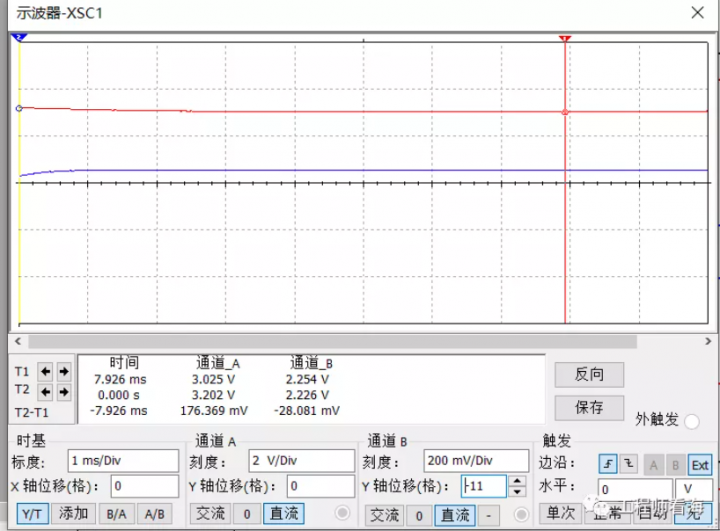This screenshot has width=720, height=531.
Task: Select falling edge trigger icon
Action: coord(629,464)
